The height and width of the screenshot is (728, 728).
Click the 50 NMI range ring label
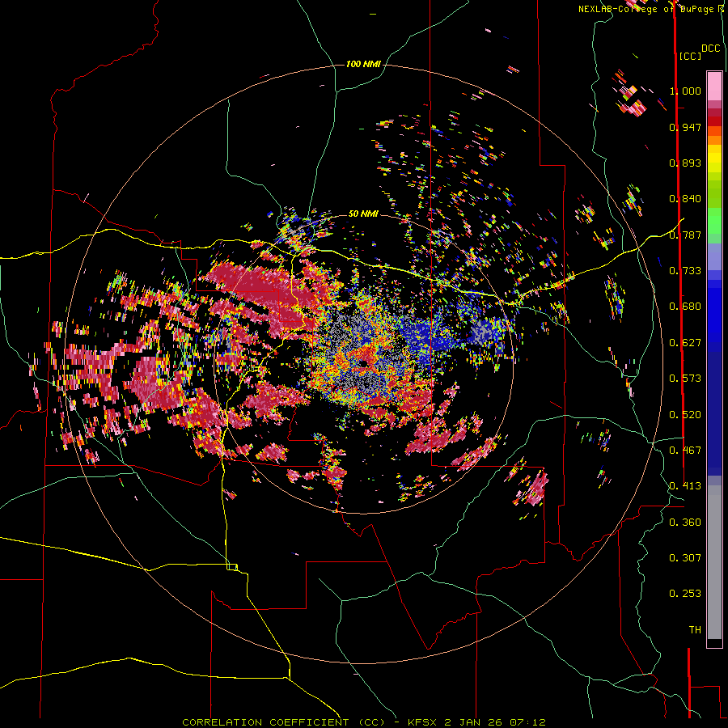point(363,214)
